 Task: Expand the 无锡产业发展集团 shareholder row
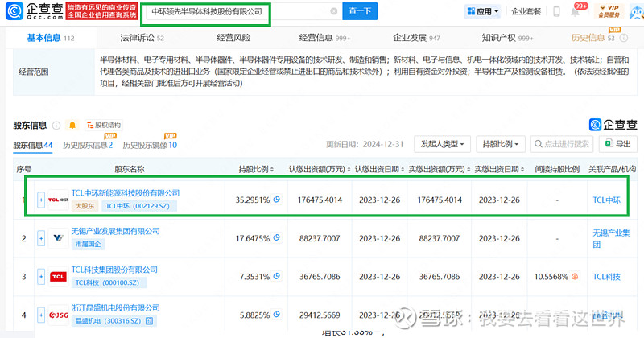[40, 238]
